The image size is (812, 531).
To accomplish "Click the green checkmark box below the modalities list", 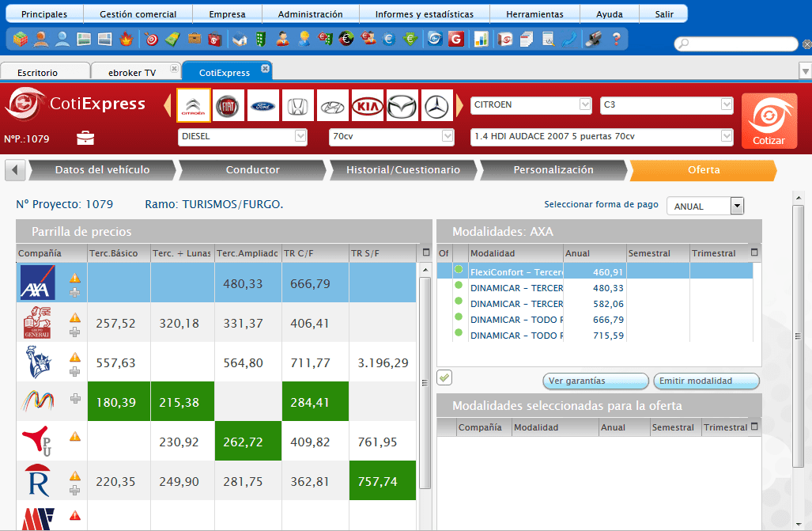I will [x=444, y=377].
